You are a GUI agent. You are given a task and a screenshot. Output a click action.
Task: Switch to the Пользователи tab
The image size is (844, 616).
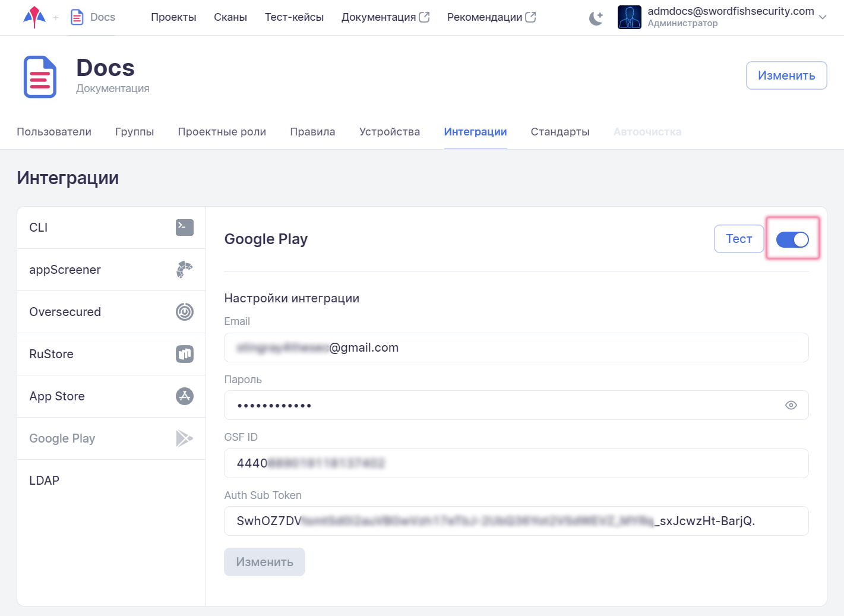[54, 132]
